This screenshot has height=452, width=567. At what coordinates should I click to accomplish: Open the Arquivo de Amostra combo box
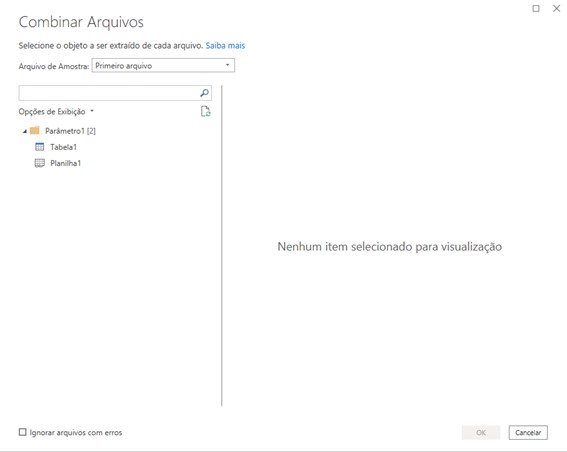163,65
